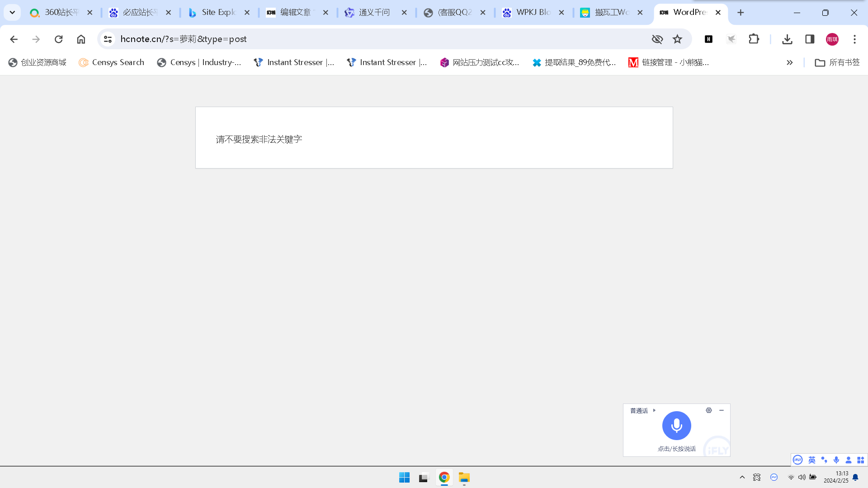This screenshot has height=488, width=868.
Task: Switch to the 通义千问 tab
Action: pyautogui.click(x=376, y=13)
